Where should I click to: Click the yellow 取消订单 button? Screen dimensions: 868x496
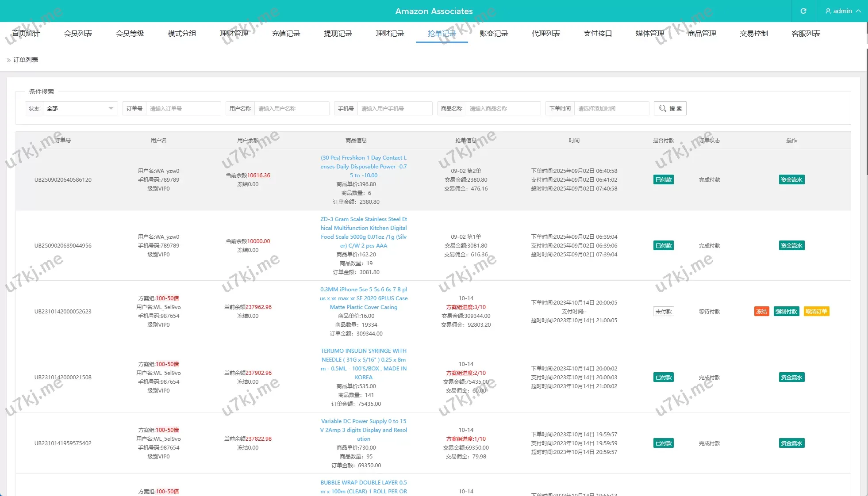click(x=816, y=312)
